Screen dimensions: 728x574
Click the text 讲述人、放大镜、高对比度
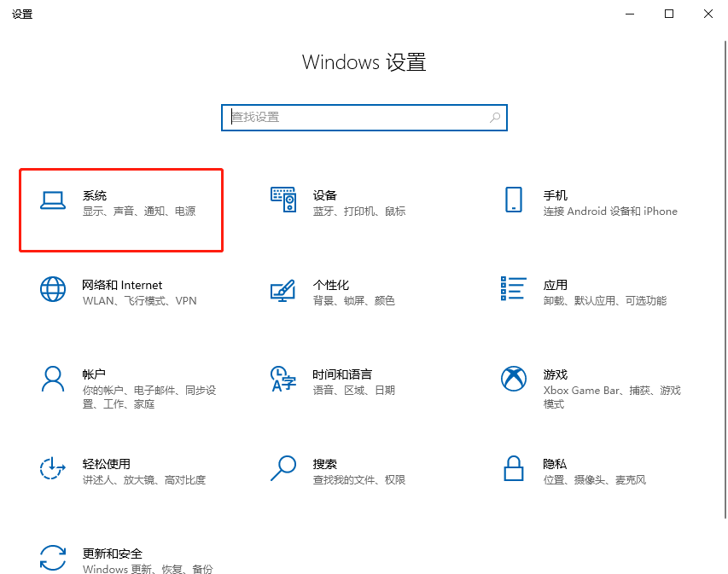(144, 480)
